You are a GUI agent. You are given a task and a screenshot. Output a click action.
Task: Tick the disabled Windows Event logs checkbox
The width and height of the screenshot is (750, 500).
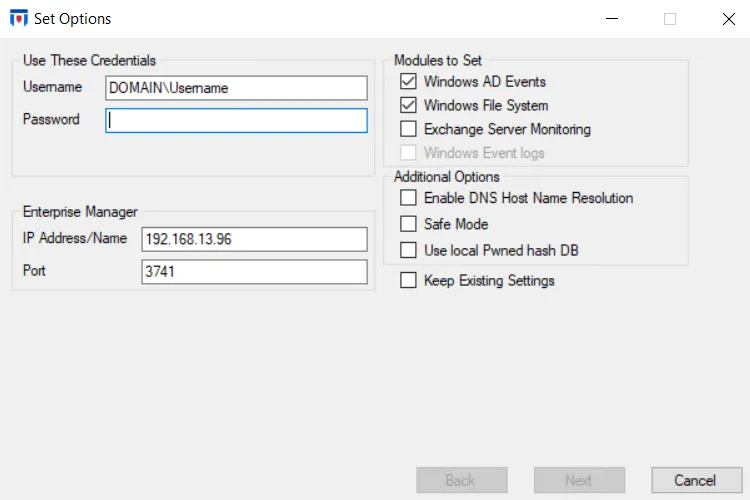[408, 153]
